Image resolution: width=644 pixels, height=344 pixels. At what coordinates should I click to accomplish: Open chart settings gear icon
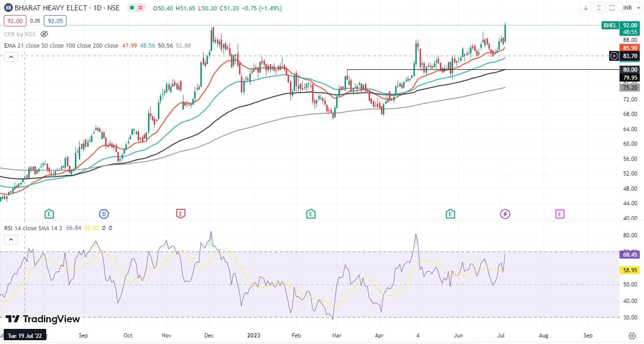pos(632,336)
